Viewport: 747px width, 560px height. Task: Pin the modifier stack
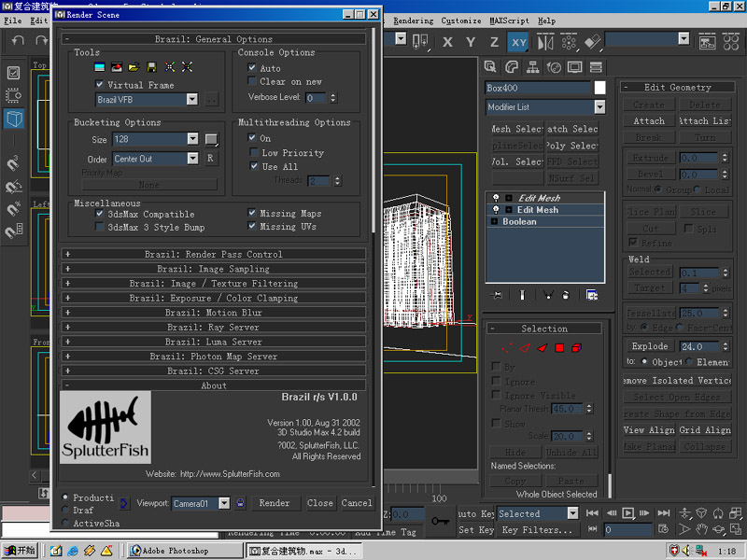pos(497,295)
